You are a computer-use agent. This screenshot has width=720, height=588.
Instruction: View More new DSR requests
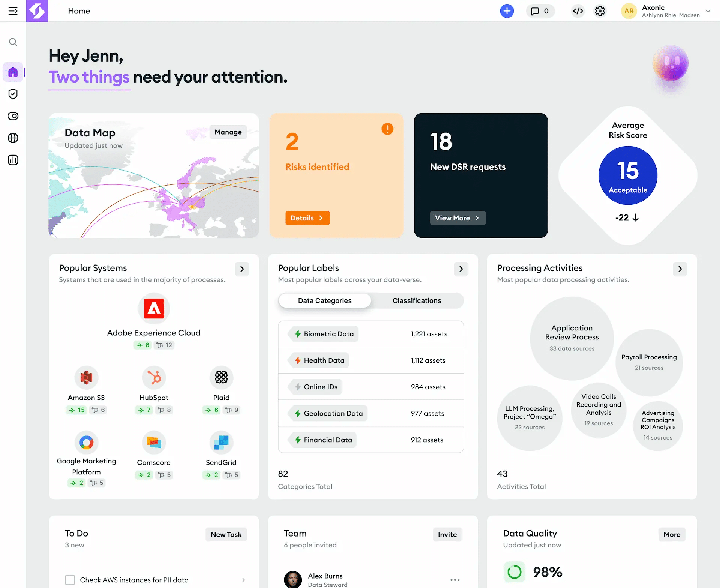pos(457,218)
